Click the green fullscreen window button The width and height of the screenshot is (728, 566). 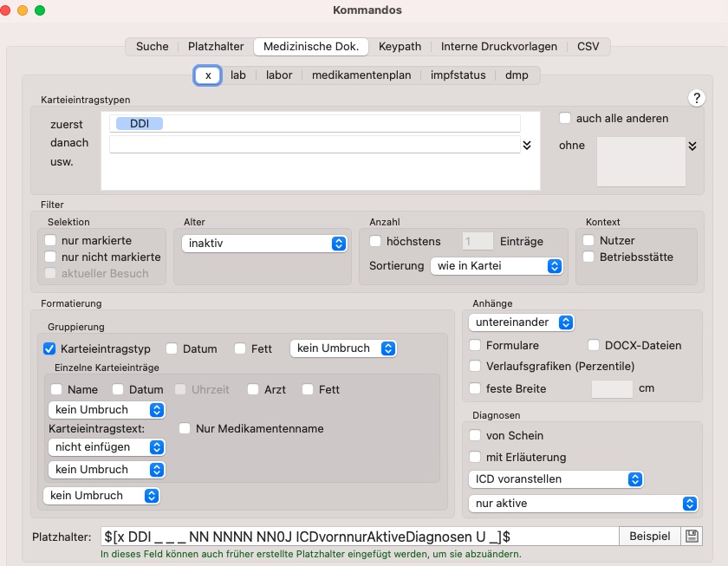click(40, 10)
